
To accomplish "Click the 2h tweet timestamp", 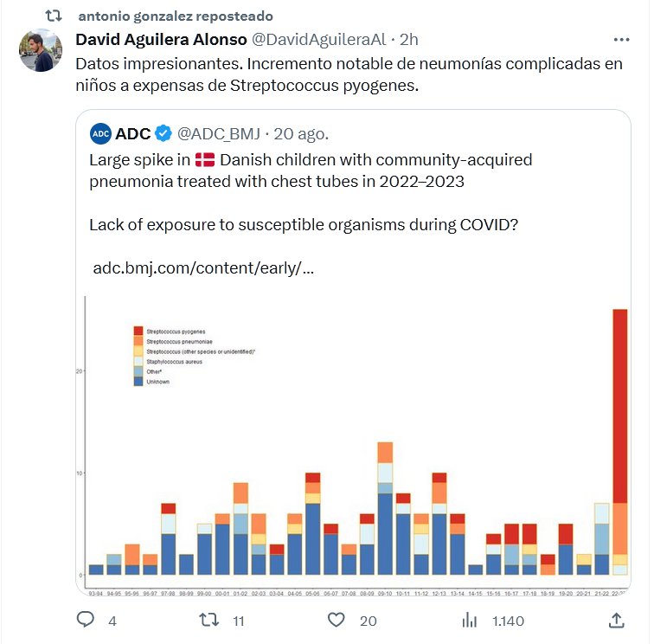I will click(410, 40).
